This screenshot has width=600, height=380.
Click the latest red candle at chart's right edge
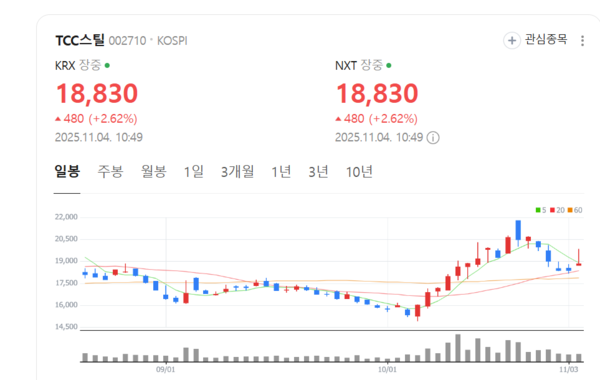click(579, 257)
